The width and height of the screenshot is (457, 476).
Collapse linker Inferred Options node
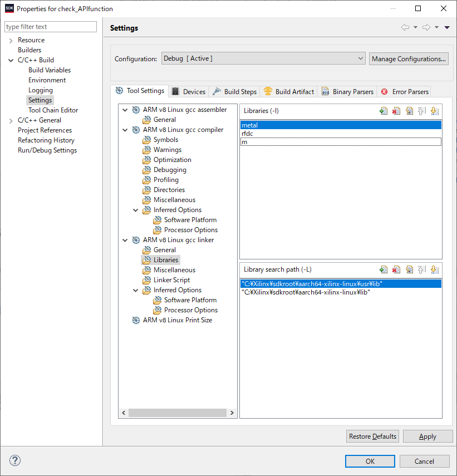(x=136, y=290)
